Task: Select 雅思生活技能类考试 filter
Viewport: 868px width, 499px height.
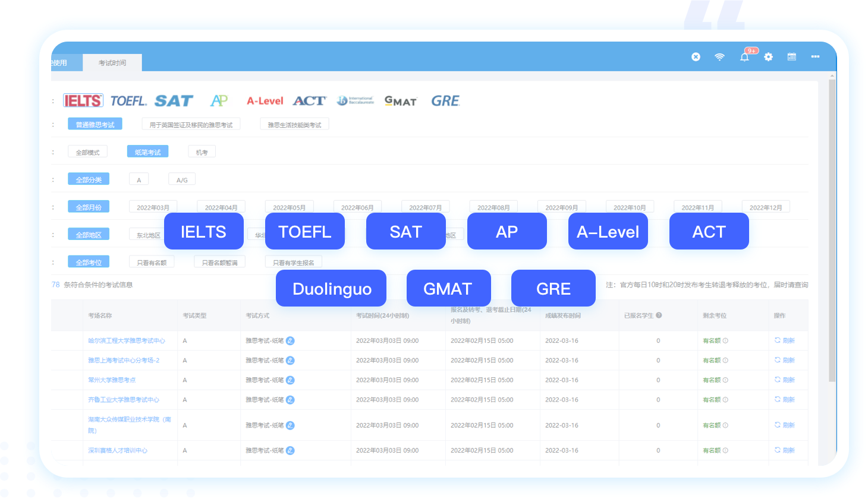Action: pyautogui.click(x=294, y=124)
